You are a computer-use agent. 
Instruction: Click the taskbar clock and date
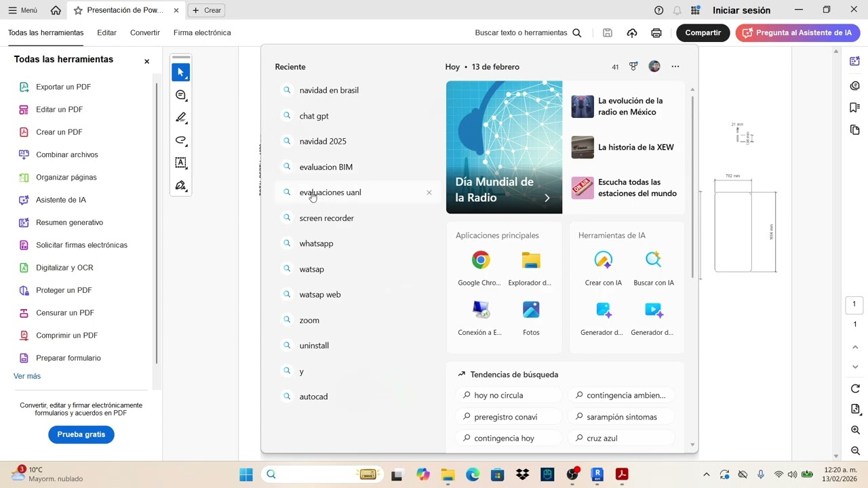(x=840, y=474)
